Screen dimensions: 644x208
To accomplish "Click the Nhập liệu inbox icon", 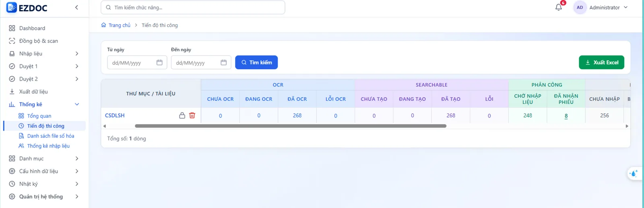I will click(12, 54).
